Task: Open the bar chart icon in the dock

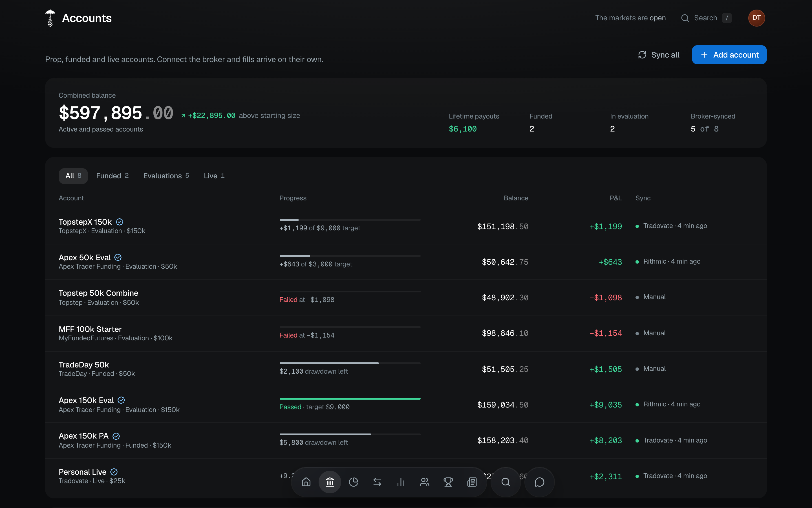Action: pyautogui.click(x=401, y=482)
